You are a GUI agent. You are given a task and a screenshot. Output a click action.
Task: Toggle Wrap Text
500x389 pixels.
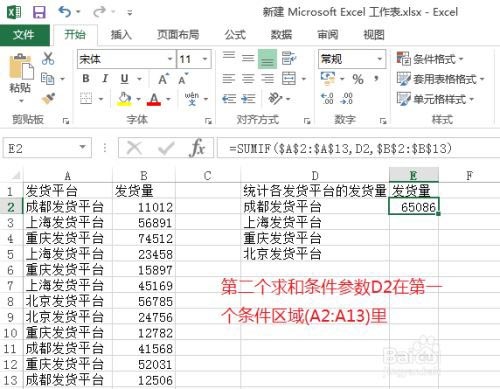pos(288,58)
